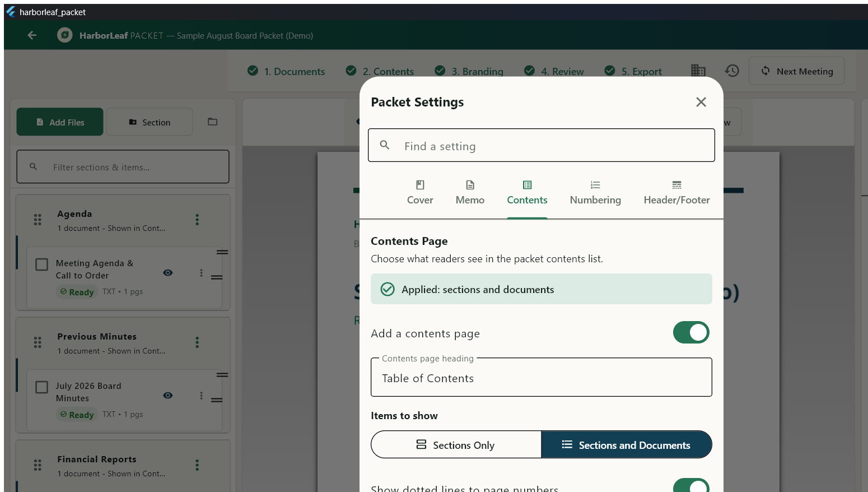The height and width of the screenshot is (492, 868).
Task: Go to step 4. Review
Action: click(x=554, y=71)
